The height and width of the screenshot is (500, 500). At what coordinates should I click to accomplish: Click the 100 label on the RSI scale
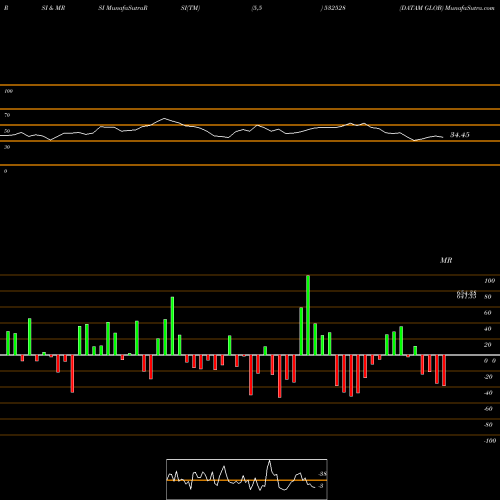click(x=8, y=91)
